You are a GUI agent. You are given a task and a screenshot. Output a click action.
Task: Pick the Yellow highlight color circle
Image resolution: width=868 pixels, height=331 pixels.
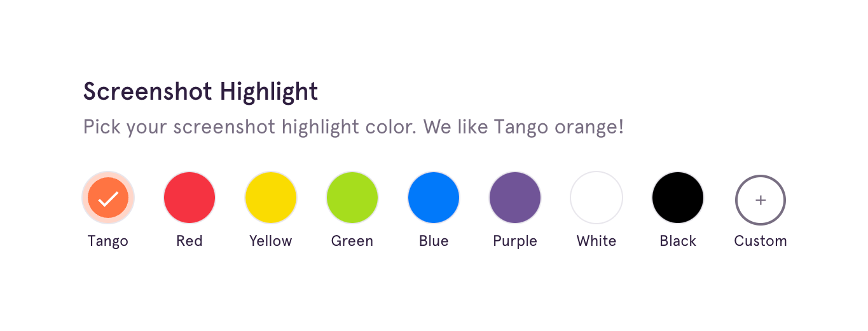click(x=271, y=198)
